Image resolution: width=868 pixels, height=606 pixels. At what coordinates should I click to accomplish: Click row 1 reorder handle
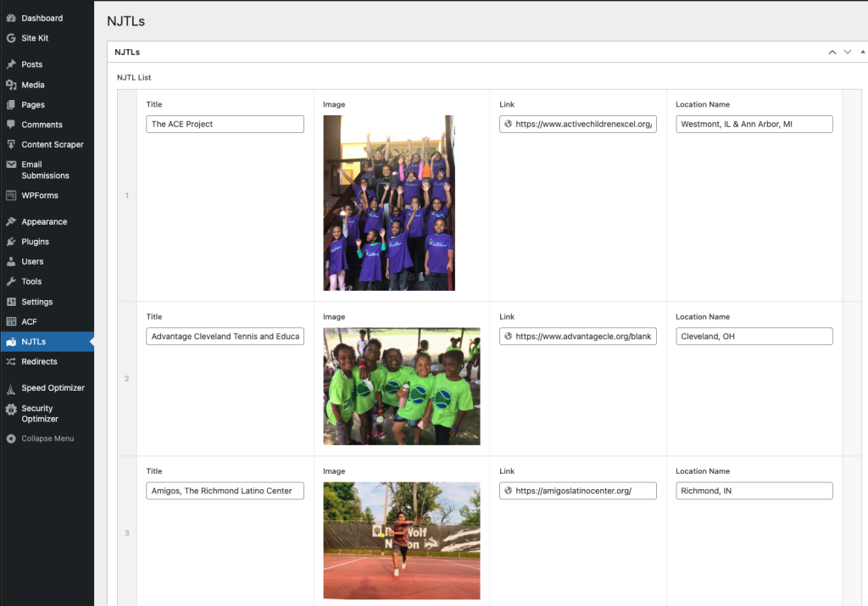127,195
